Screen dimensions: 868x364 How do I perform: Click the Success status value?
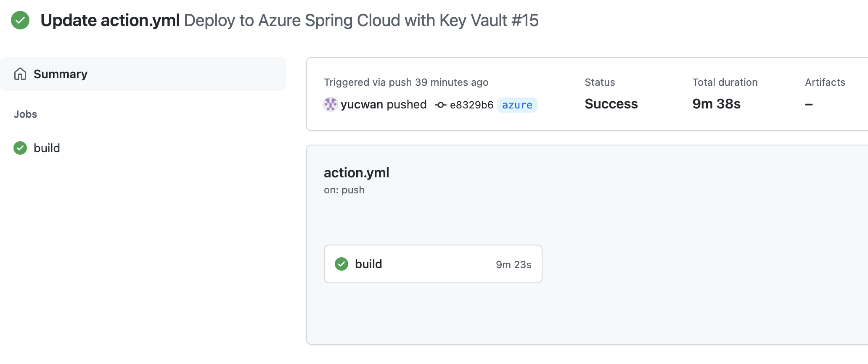pyautogui.click(x=611, y=104)
